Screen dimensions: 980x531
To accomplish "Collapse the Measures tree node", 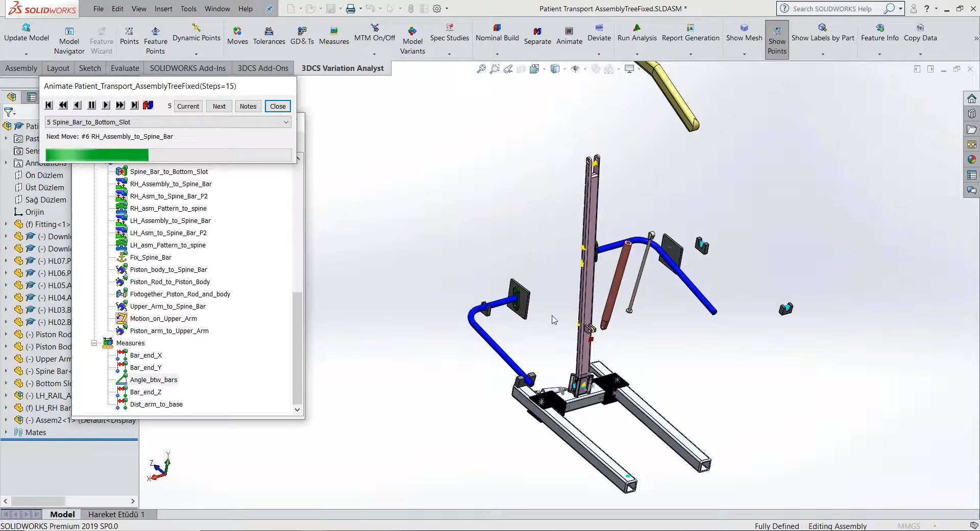I will [x=94, y=343].
